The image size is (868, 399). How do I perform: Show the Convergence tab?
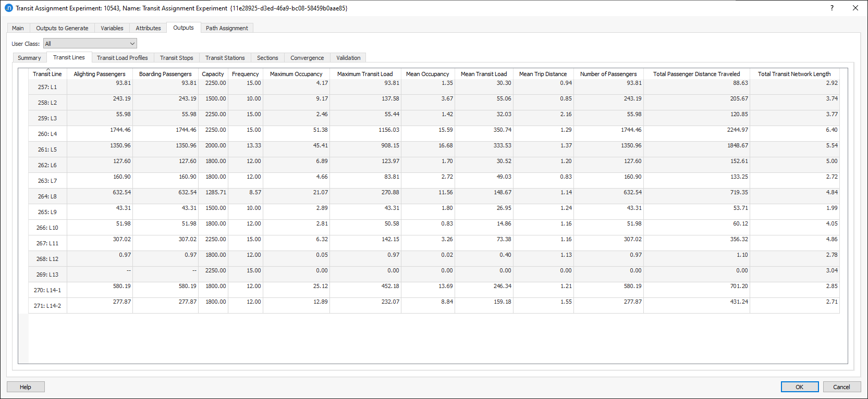coord(307,58)
